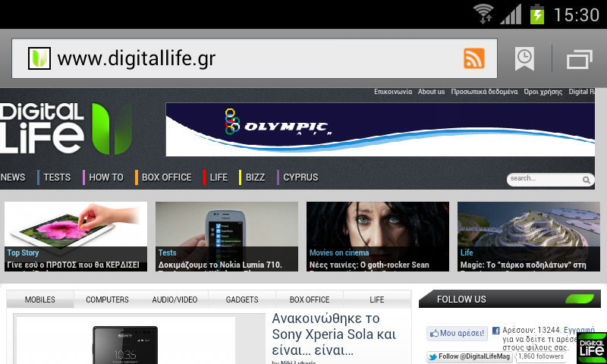Image resolution: width=607 pixels, height=364 pixels.
Task: Tap the 15:30 clock in status bar
Action: [x=577, y=15]
